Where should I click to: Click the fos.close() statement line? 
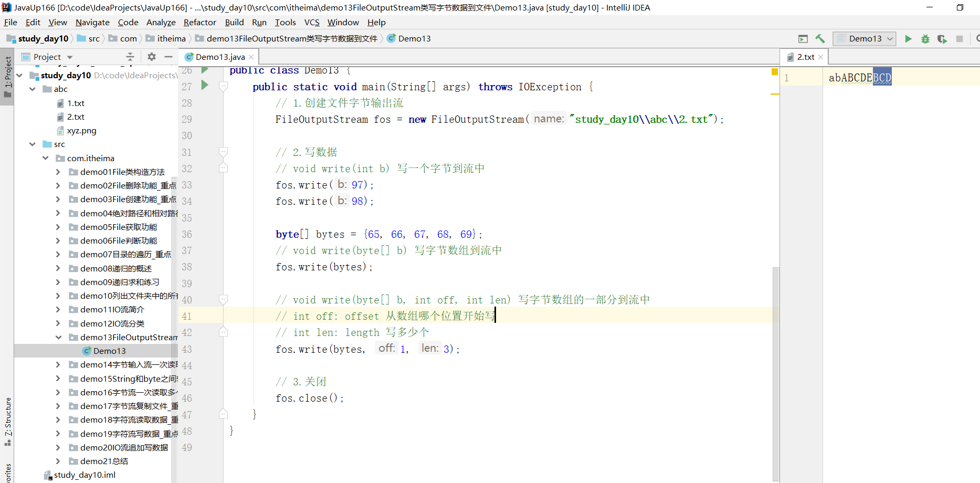point(310,398)
